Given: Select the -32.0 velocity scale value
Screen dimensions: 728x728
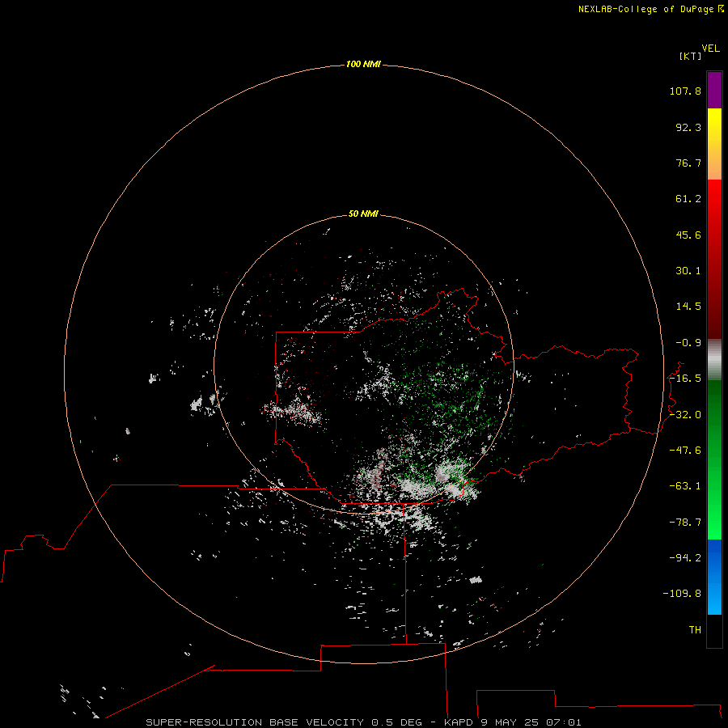Looking at the screenshot, I should (x=685, y=415).
